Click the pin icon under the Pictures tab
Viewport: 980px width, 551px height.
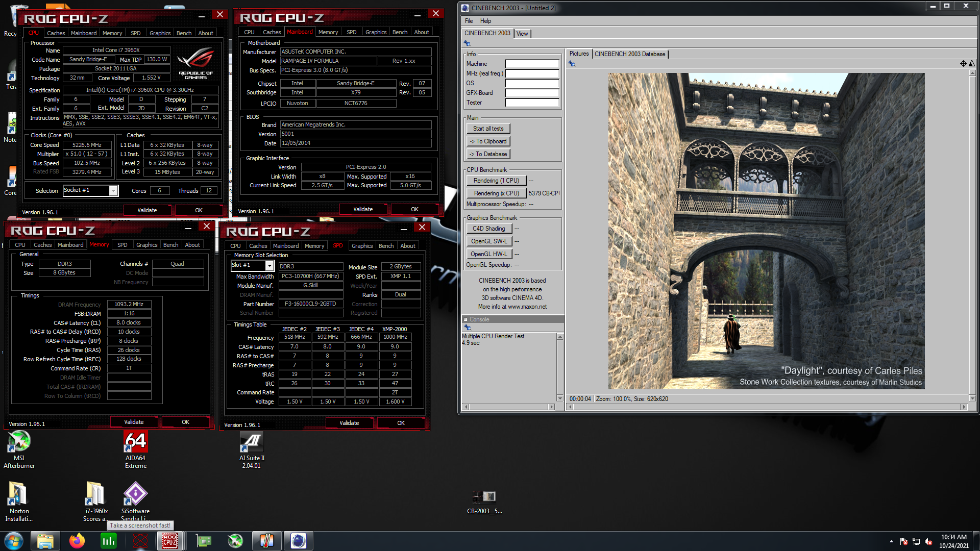572,64
